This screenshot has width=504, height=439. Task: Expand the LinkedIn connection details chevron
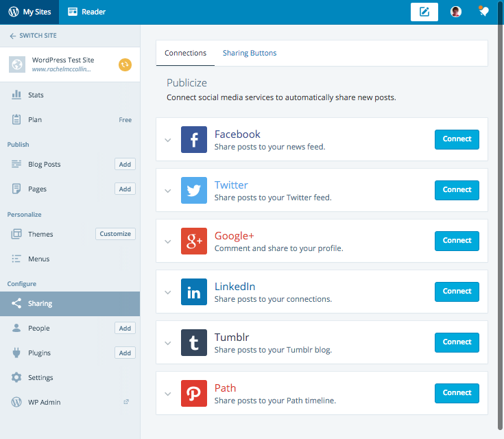168,293
